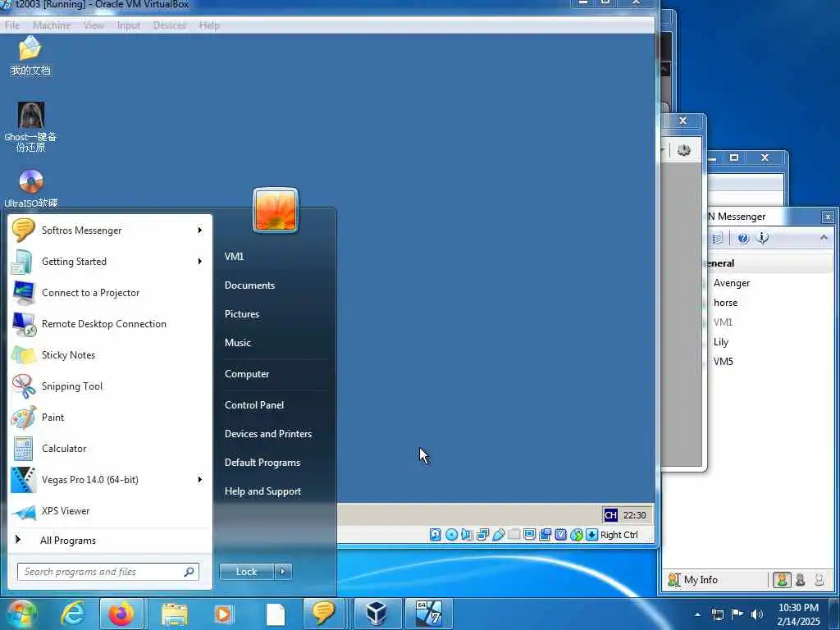Open the Ghost backup desktop icon in VM
Image resolution: width=840 pixels, height=630 pixels.
click(30, 127)
